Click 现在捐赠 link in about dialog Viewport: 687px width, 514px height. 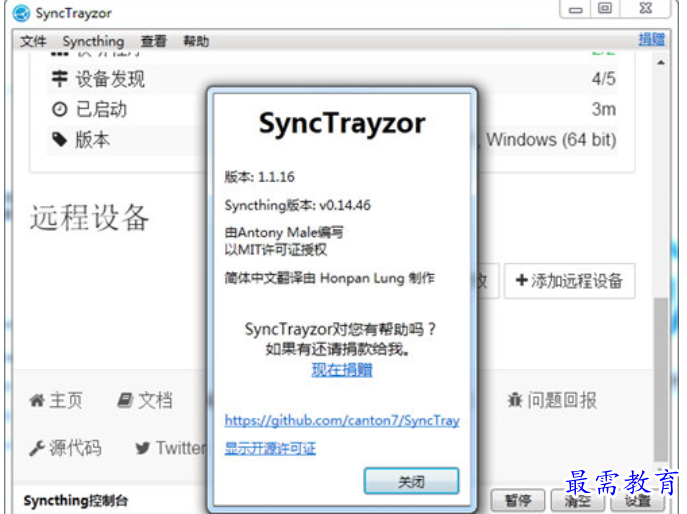point(342,370)
